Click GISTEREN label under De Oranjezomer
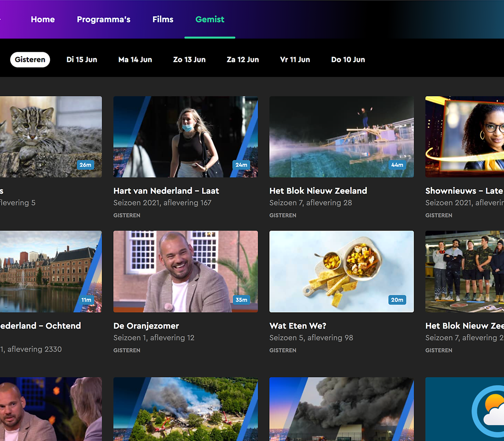The height and width of the screenshot is (441, 504). coord(127,350)
